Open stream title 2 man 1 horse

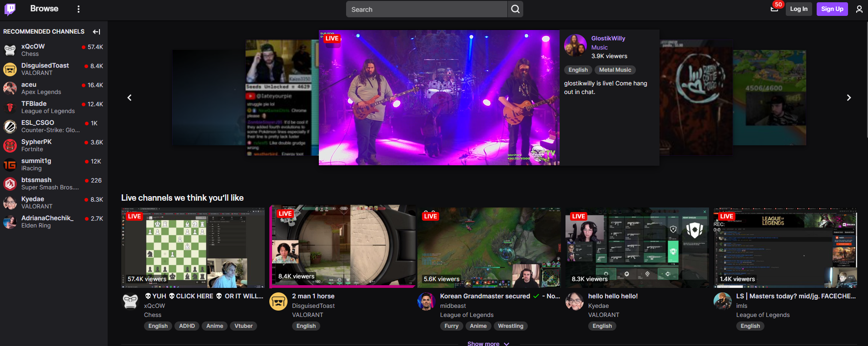pos(313,296)
